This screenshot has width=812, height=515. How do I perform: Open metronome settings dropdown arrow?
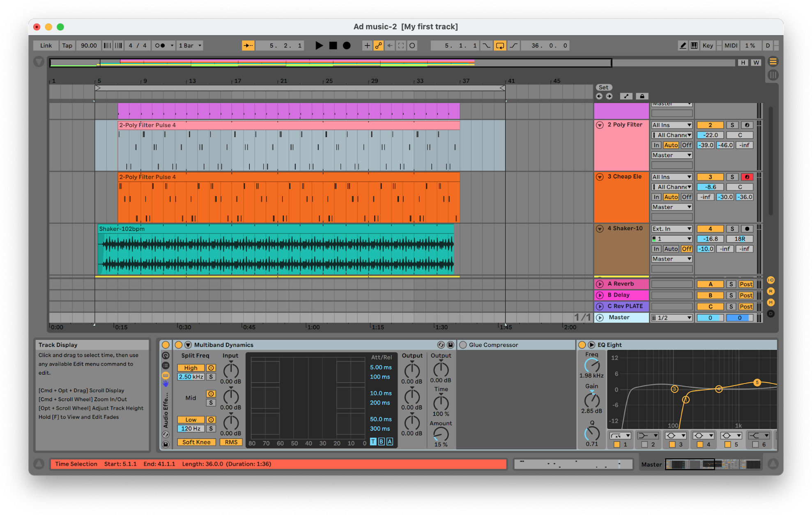click(x=172, y=46)
